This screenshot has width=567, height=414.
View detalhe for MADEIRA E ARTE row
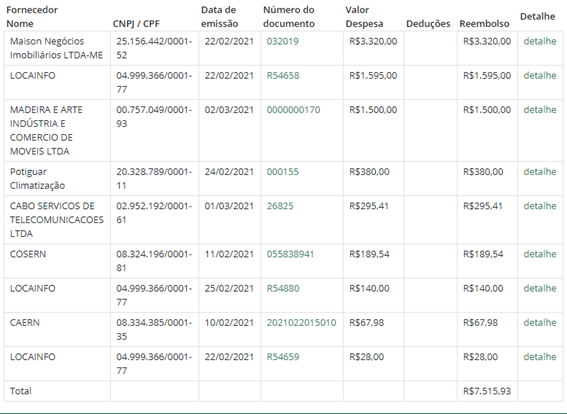pyautogui.click(x=540, y=110)
